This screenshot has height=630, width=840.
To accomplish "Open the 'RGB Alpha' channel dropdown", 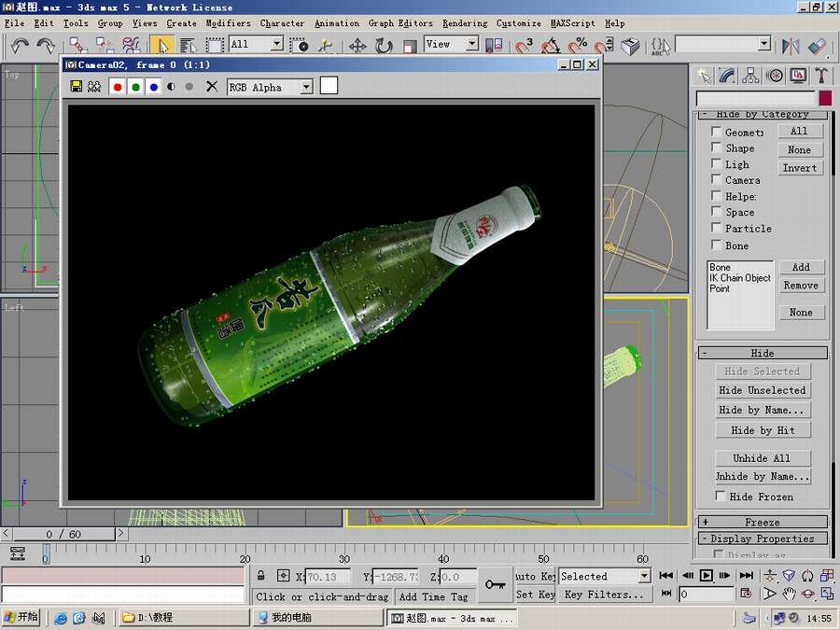I will pyautogui.click(x=306, y=87).
